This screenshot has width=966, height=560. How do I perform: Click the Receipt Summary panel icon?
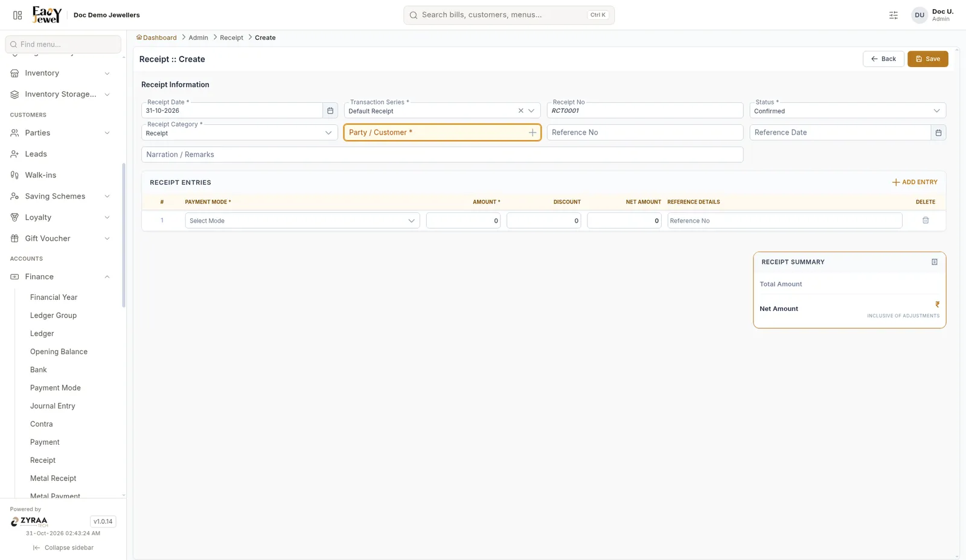click(x=934, y=262)
